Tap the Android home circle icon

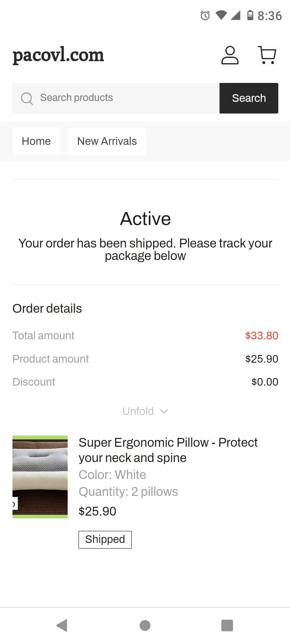pyautogui.click(x=145, y=625)
